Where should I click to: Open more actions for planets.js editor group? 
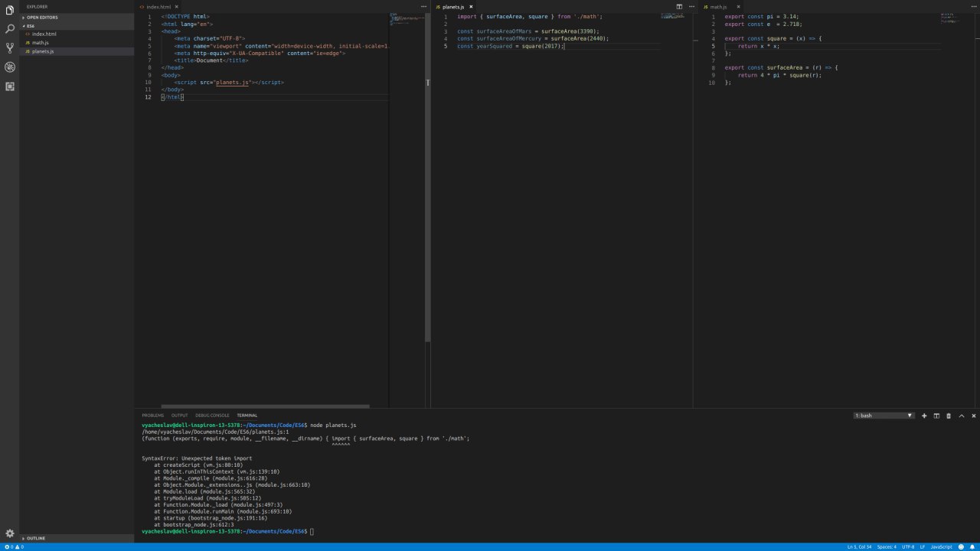coord(690,6)
